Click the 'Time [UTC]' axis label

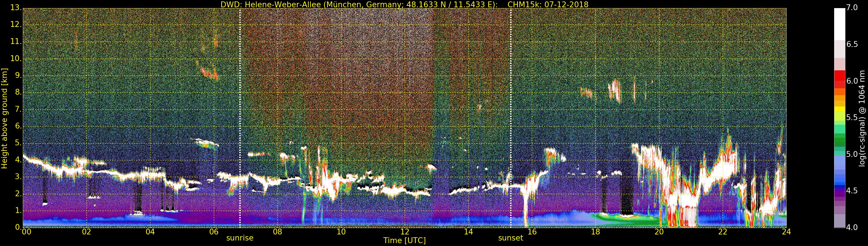pyautogui.click(x=404, y=241)
